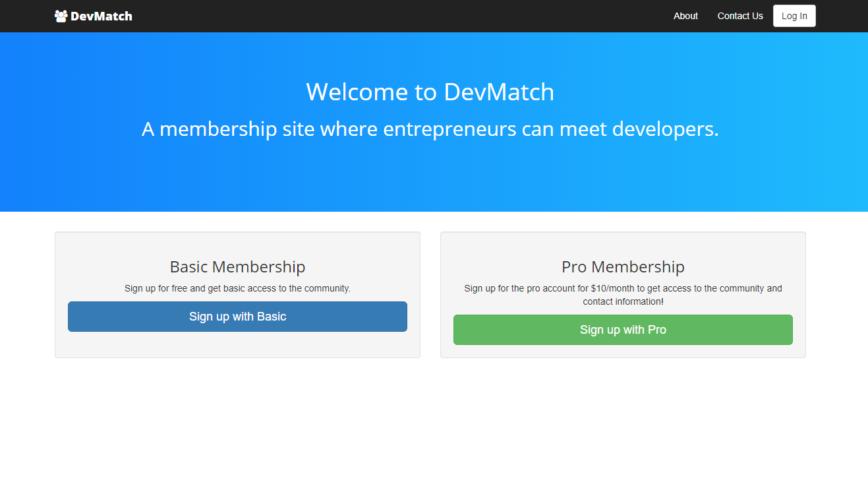Click the $10/month price text
Screen dimensions: 868x494
(x=612, y=288)
